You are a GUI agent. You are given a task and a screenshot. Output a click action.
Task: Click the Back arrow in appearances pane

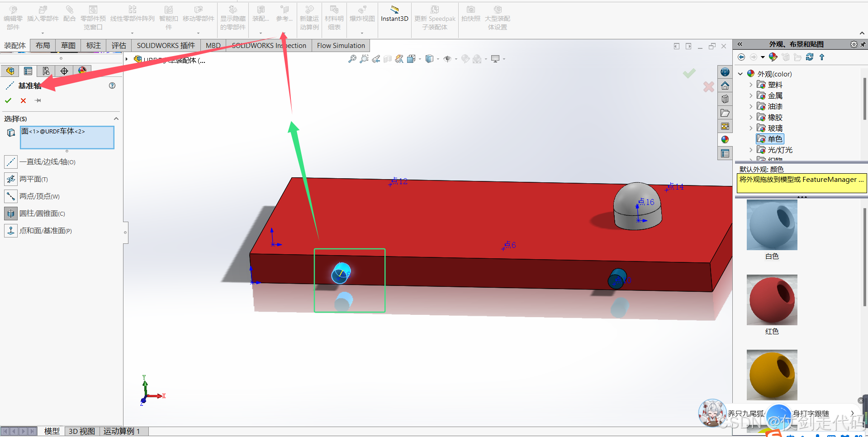[741, 57]
